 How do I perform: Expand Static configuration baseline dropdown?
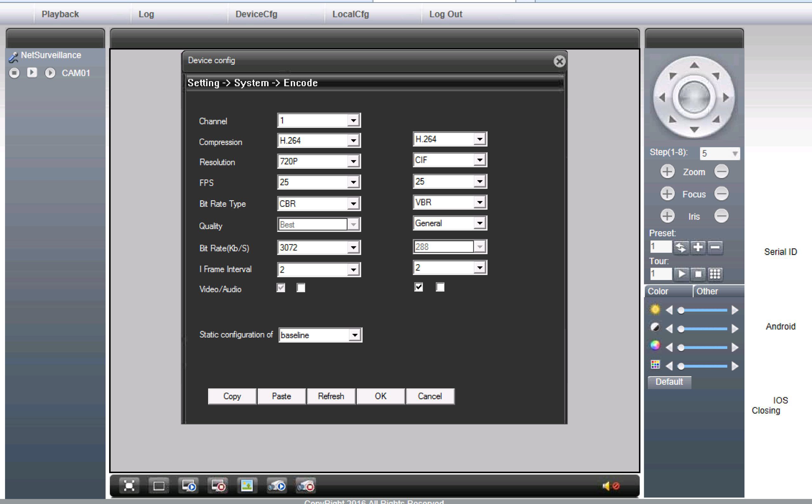coord(355,335)
